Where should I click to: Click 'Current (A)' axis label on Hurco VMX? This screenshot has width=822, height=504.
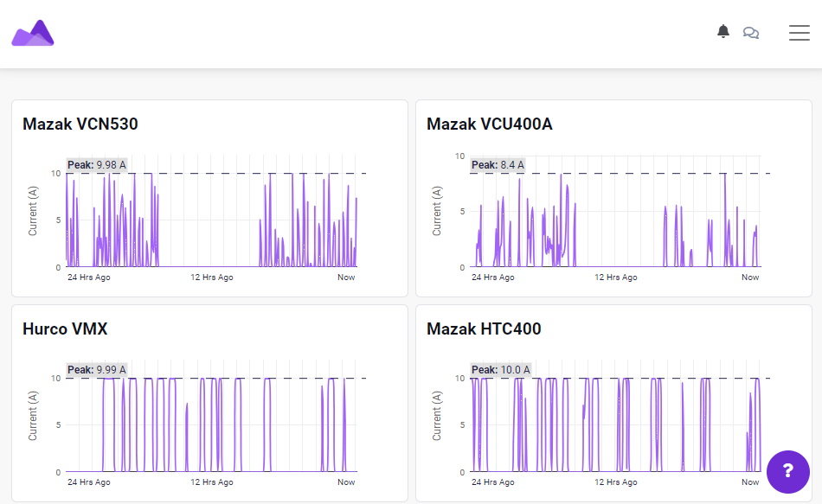pos(33,416)
